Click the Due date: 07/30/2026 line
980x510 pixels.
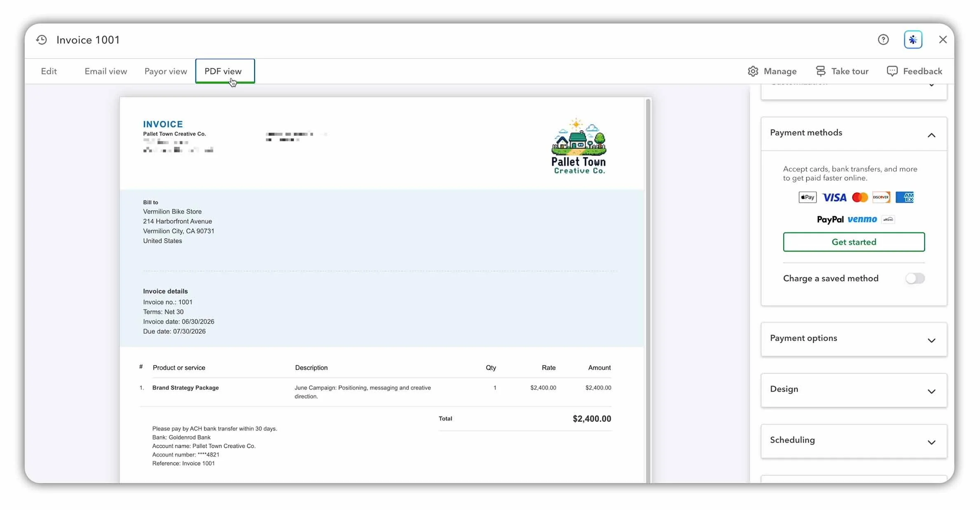(x=174, y=332)
